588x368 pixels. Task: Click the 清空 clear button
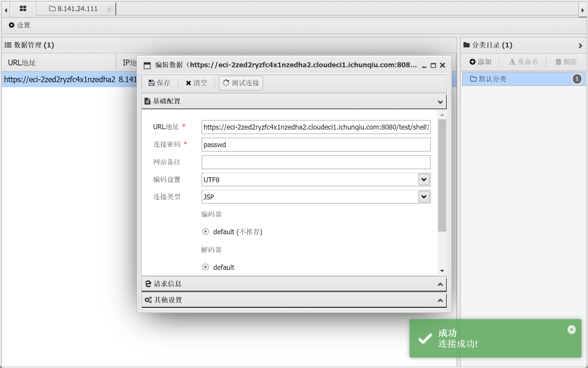197,83
